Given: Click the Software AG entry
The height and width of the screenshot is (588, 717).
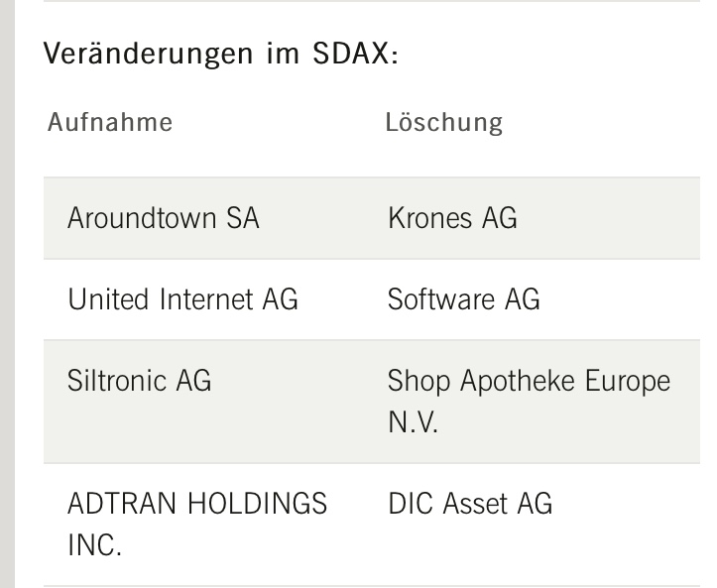Looking at the screenshot, I should coord(463,298).
